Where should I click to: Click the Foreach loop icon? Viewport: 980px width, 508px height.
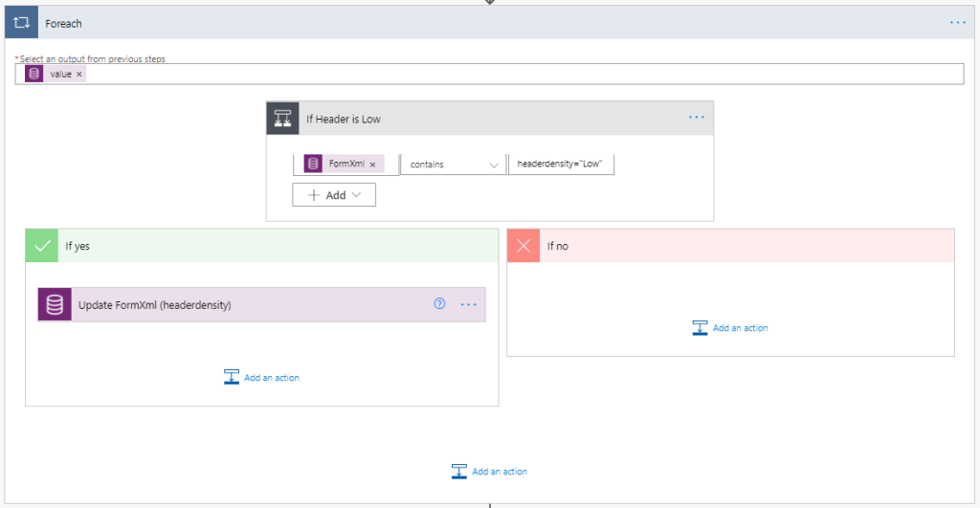(x=22, y=22)
